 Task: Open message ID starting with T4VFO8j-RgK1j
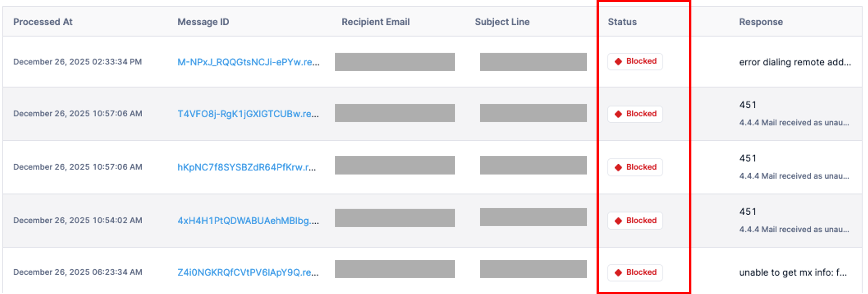click(248, 114)
